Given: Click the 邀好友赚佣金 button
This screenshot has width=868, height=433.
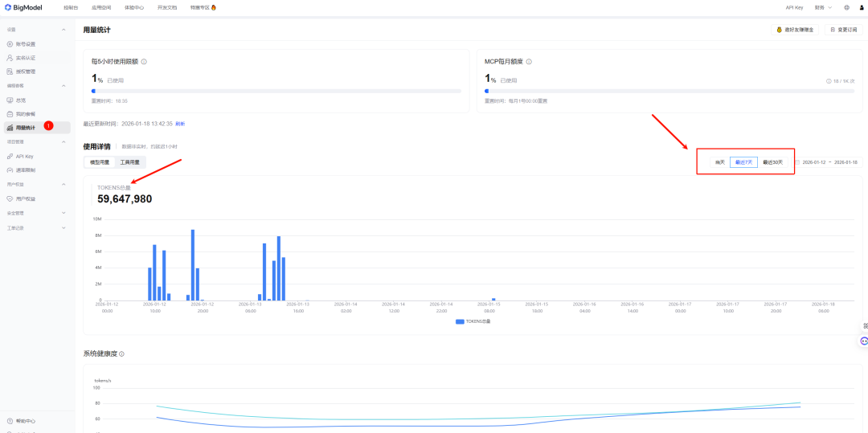Looking at the screenshot, I should [x=794, y=30].
